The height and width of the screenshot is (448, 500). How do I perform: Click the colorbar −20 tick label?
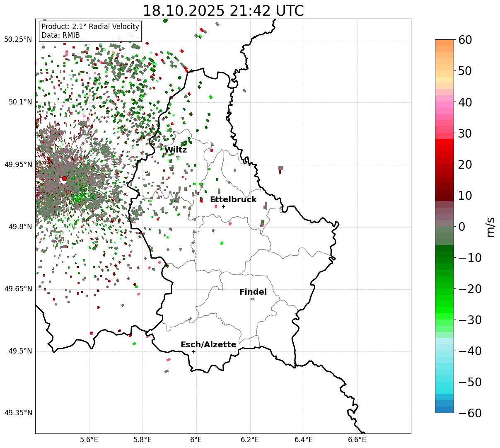(x=470, y=289)
